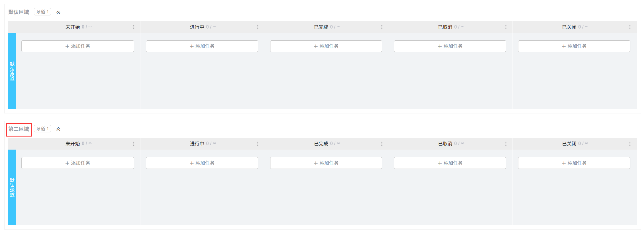Add task in 已取消 column of 第二区域
Screen dimensions: 644x233
(450, 163)
